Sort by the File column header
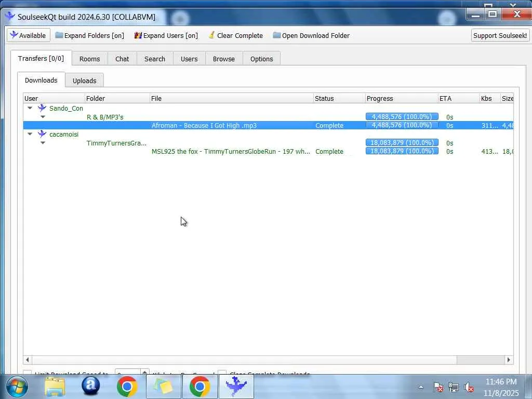This screenshot has height=399, width=532. click(232, 98)
